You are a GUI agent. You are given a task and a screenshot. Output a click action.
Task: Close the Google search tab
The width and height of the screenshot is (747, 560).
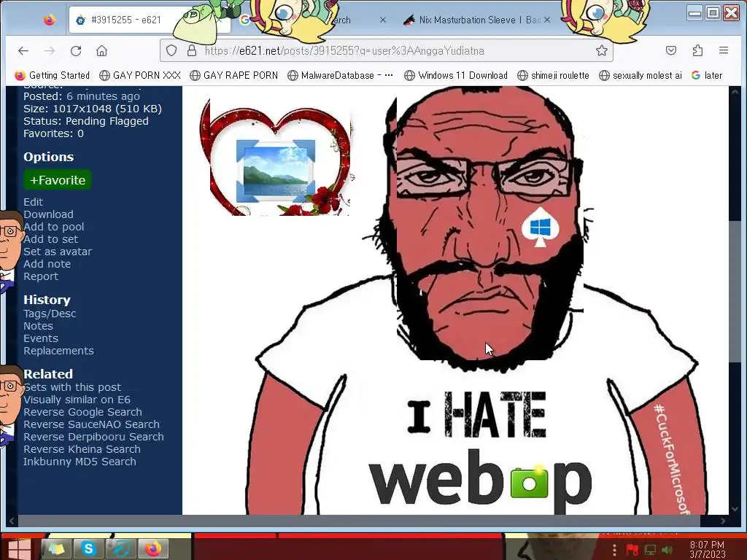pos(383,20)
